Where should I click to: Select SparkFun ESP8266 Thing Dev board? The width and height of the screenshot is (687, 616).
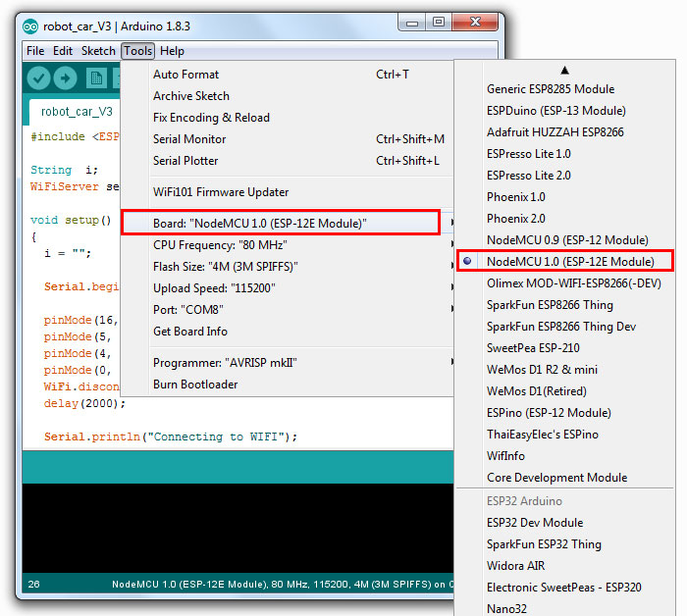tap(565, 327)
